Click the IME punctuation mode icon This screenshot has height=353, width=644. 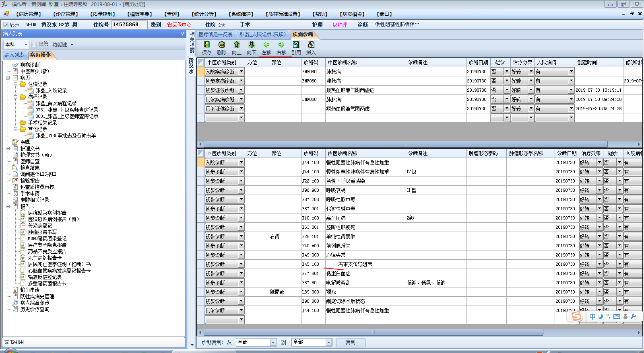point(608,316)
